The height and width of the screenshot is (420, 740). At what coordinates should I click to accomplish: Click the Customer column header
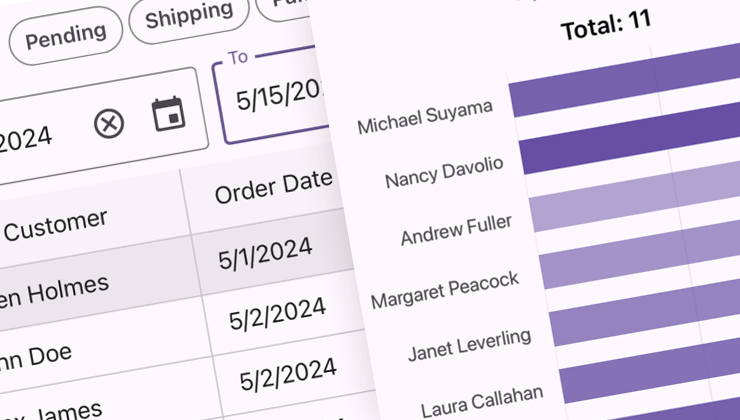pos(55,224)
